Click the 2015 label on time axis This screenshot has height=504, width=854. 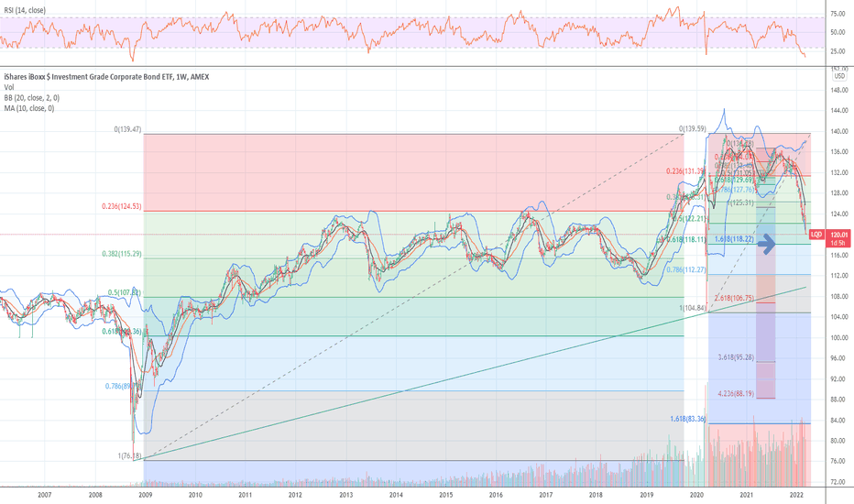[445, 495]
